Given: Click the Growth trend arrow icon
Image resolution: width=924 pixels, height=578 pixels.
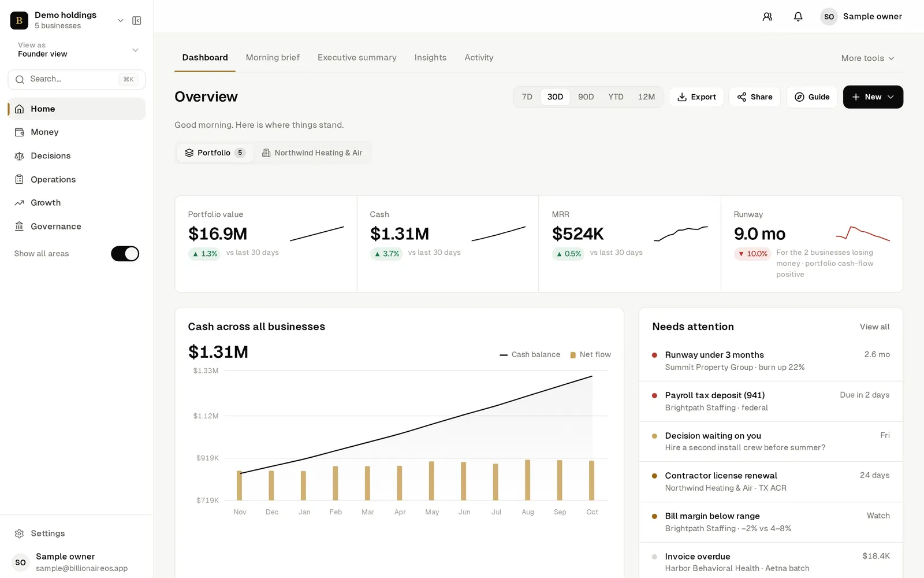Looking at the screenshot, I should click(19, 203).
